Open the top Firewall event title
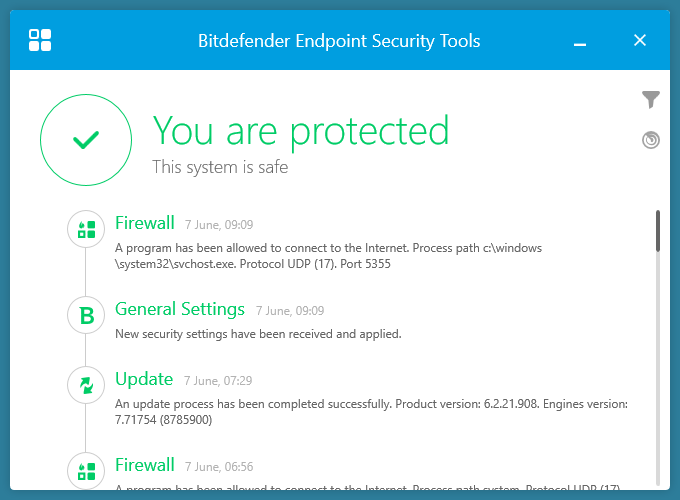 [x=144, y=223]
